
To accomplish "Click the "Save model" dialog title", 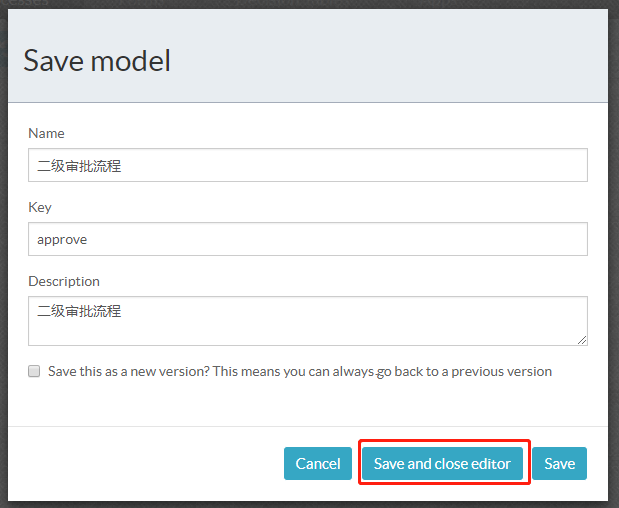I will [97, 61].
